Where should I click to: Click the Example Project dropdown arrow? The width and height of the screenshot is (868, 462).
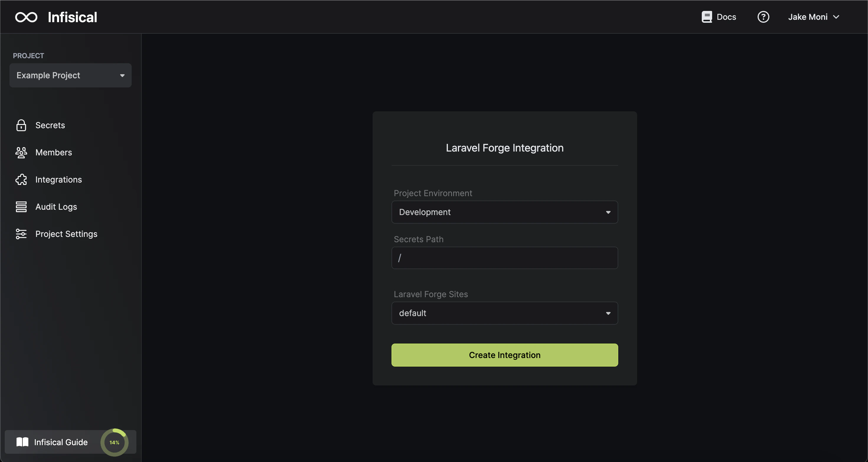122,76
